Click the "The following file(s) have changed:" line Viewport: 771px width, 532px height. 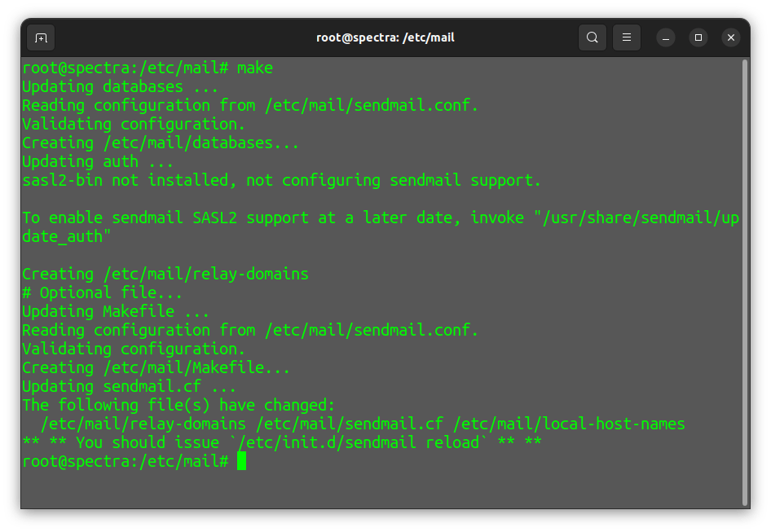[179, 405]
